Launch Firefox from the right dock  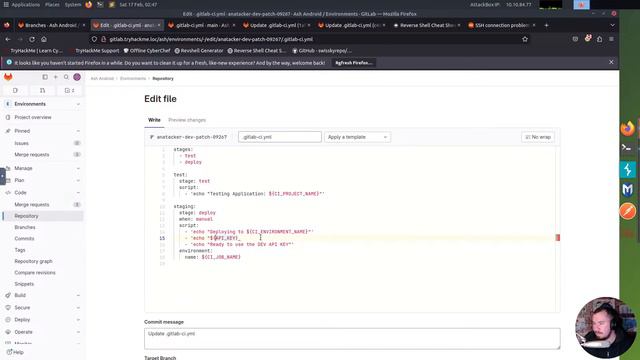click(x=628, y=128)
